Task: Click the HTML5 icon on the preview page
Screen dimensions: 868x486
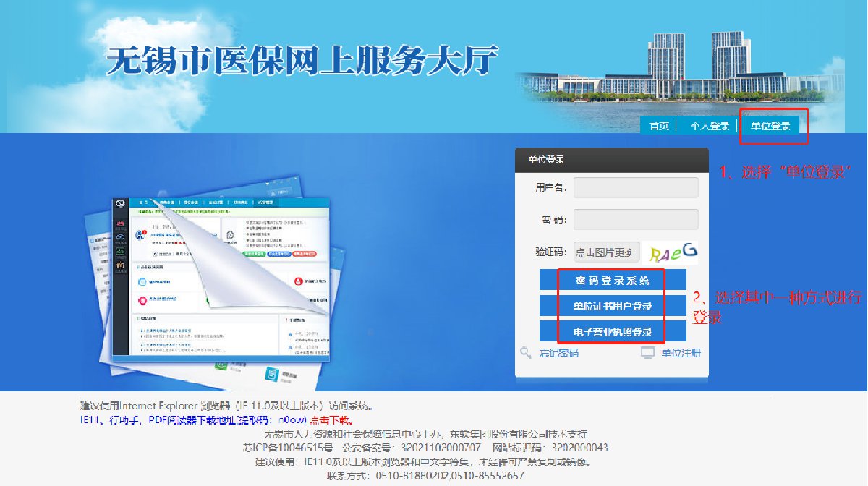Action: (271, 375)
